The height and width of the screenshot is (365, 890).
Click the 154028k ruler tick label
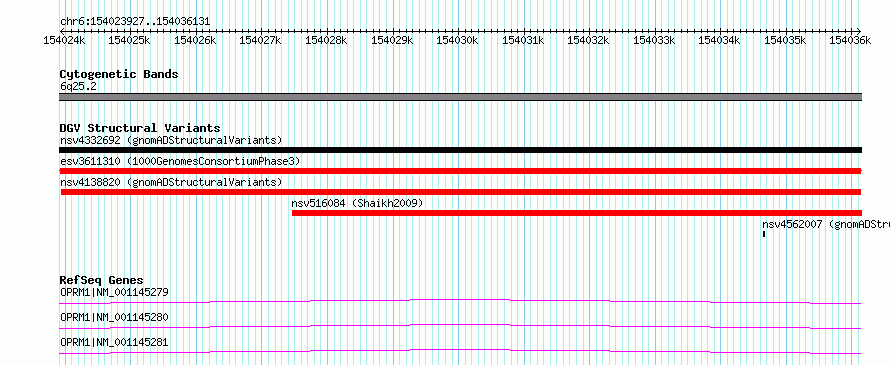pos(326,40)
